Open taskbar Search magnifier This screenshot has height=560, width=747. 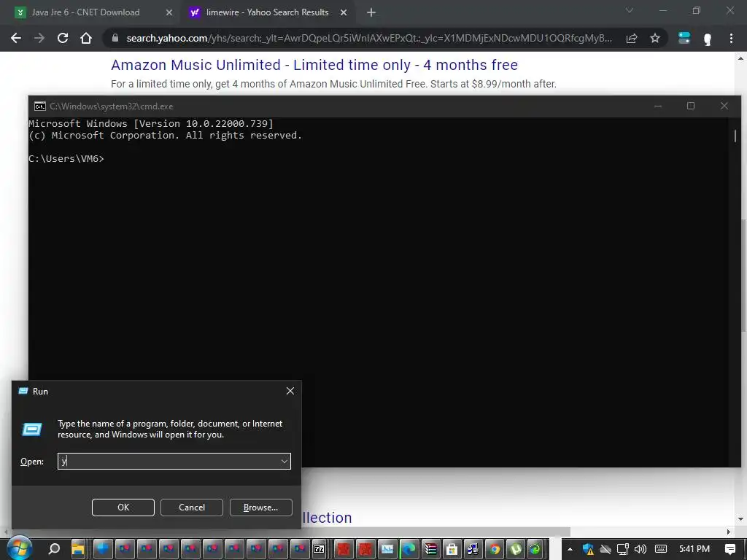click(x=54, y=549)
